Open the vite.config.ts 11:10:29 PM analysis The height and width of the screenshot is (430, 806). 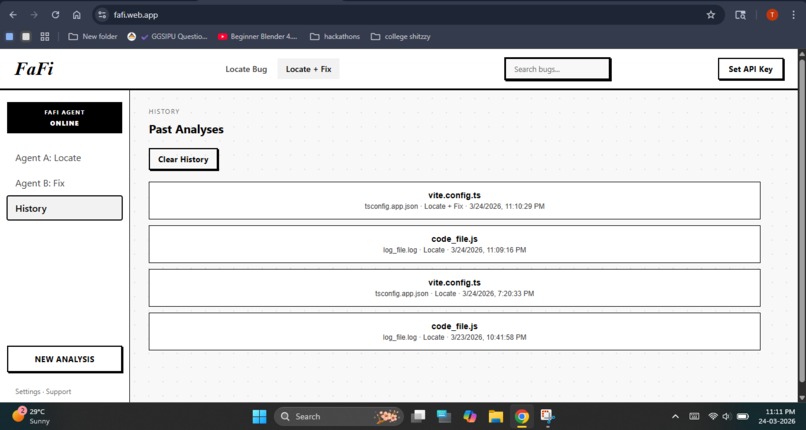[x=454, y=200]
